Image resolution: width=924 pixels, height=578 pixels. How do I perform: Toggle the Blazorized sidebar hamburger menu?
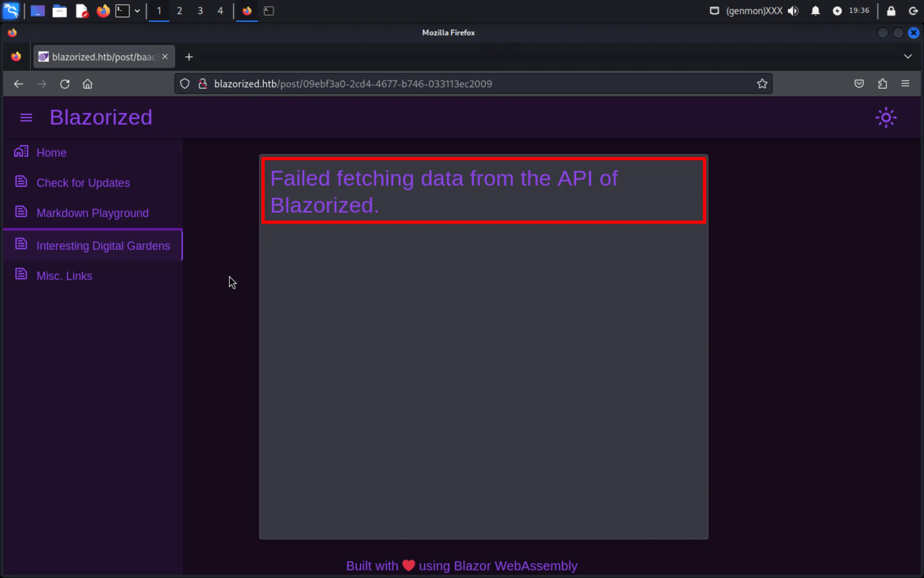[26, 118]
